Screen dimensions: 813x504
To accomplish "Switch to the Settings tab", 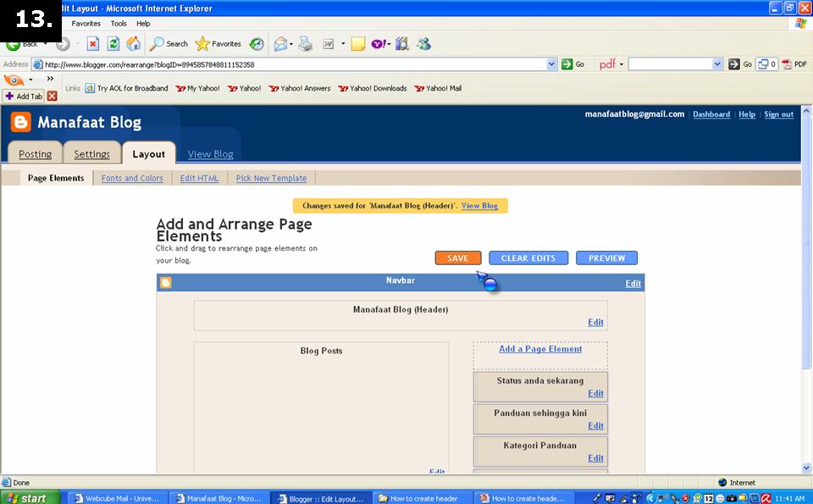I will [91, 153].
